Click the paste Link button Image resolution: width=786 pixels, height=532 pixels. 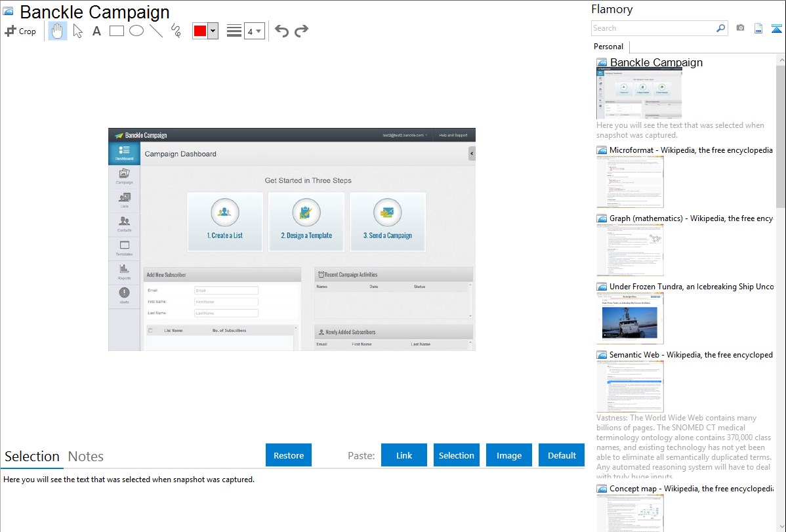(404, 455)
